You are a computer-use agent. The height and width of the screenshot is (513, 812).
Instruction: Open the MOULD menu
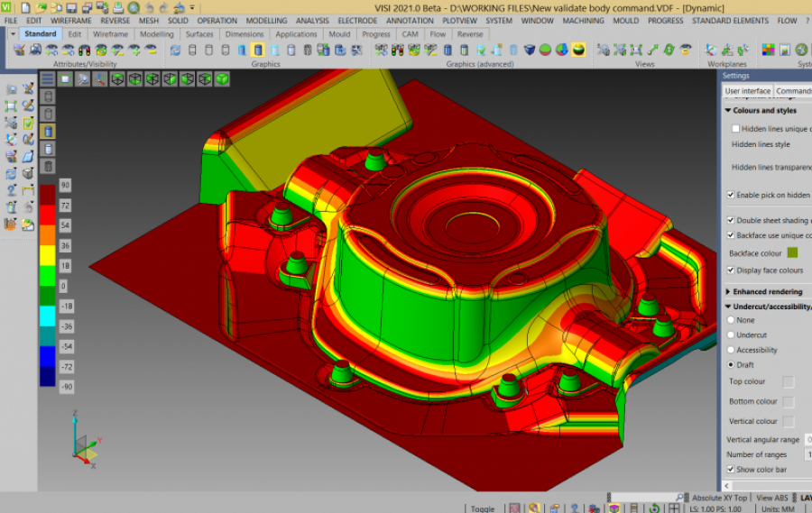(x=625, y=21)
